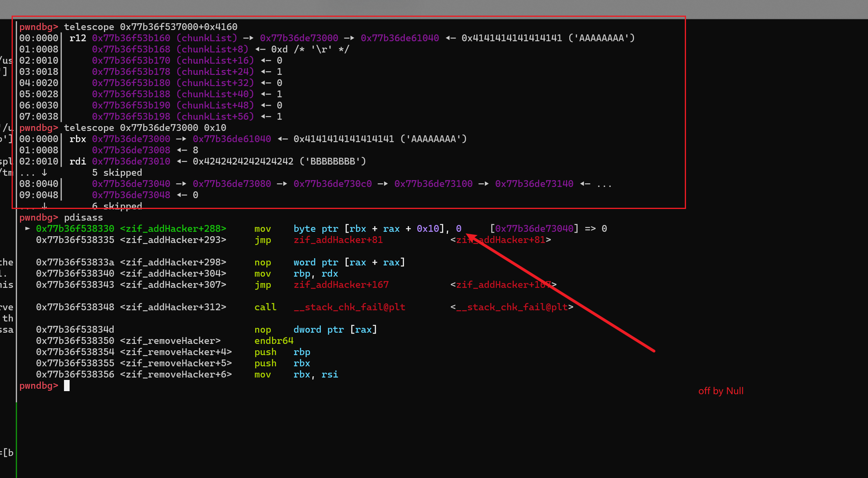Click the 'word ptr [rax + rax]' nop operand

(x=349, y=262)
